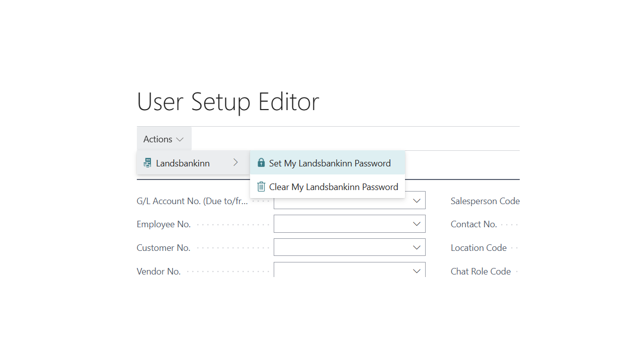Open the Customer No. dropdown arrow
Image resolution: width=644 pixels, height=362 pixels.
417,247
